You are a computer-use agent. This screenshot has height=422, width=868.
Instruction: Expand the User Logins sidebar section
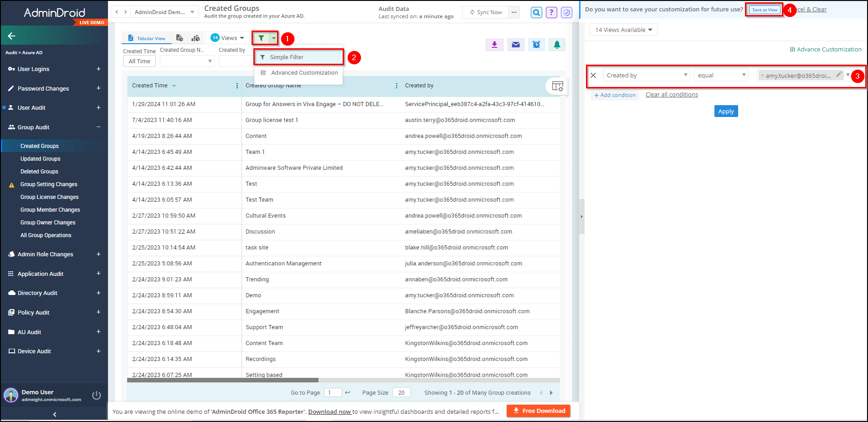click(x=98, y=69)
